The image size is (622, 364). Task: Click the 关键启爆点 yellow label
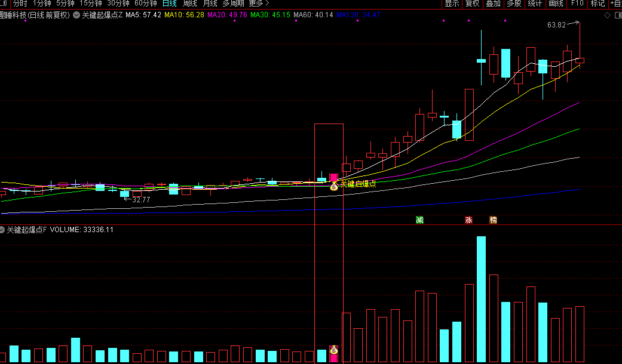[359, 184]
